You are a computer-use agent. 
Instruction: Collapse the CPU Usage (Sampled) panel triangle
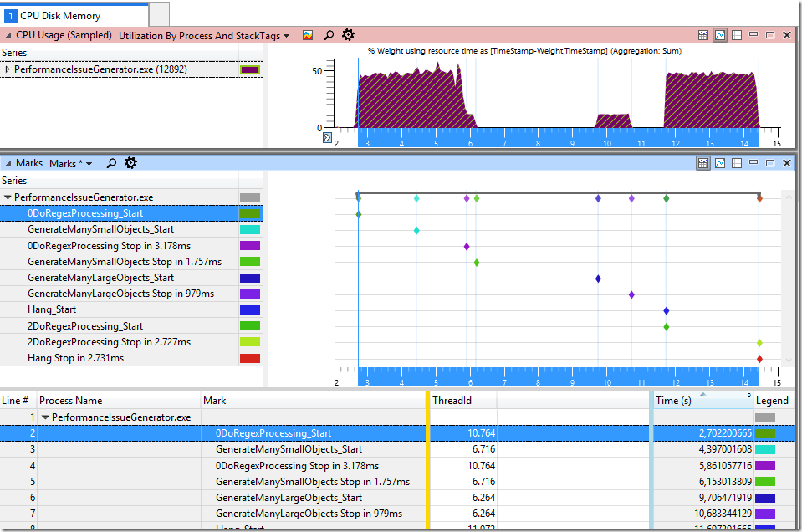(8, 35)
